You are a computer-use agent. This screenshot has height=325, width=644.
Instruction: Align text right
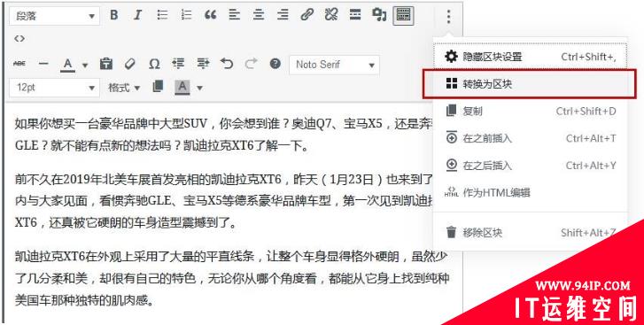point(283,16)
